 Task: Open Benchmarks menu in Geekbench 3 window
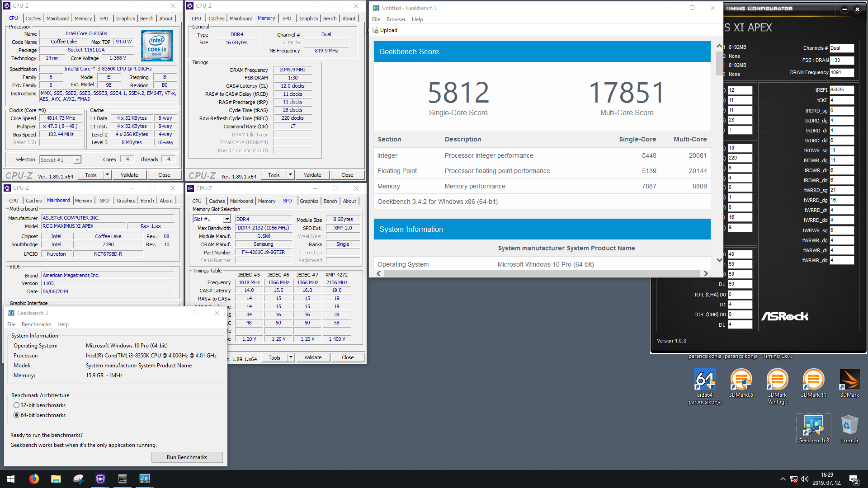pyautogui.click(x=36, y=324)
